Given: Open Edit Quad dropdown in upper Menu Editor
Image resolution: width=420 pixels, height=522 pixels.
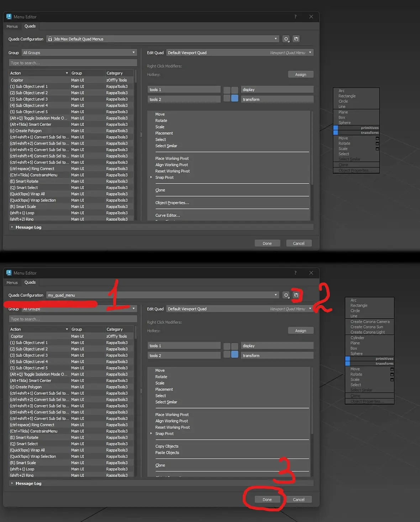Looking at the screenshot, I should tap(240, 53).
